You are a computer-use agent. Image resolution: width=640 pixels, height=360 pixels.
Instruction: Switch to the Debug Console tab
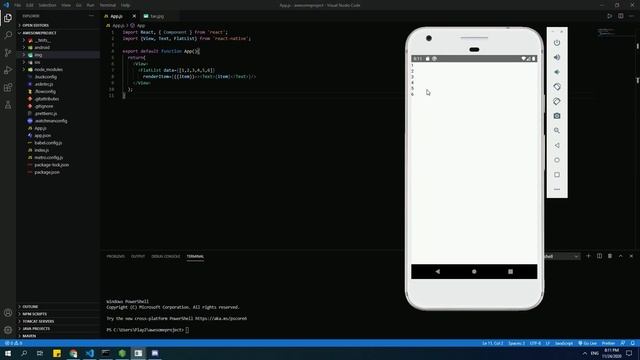(166, 256)
